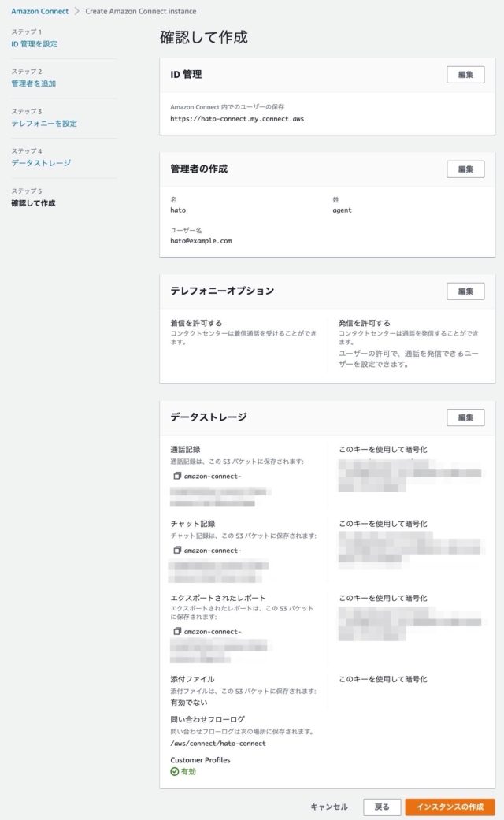Screen dimensions: 504x820
Task: Click the green Customer Profiles 有効 checkmark icon
Action: coord(175,771)
